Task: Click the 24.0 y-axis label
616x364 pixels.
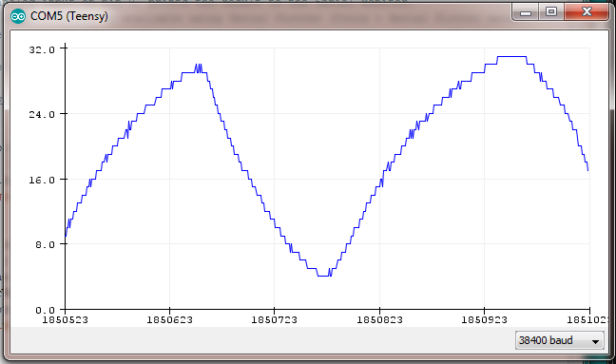Action: tap(42, 114)
